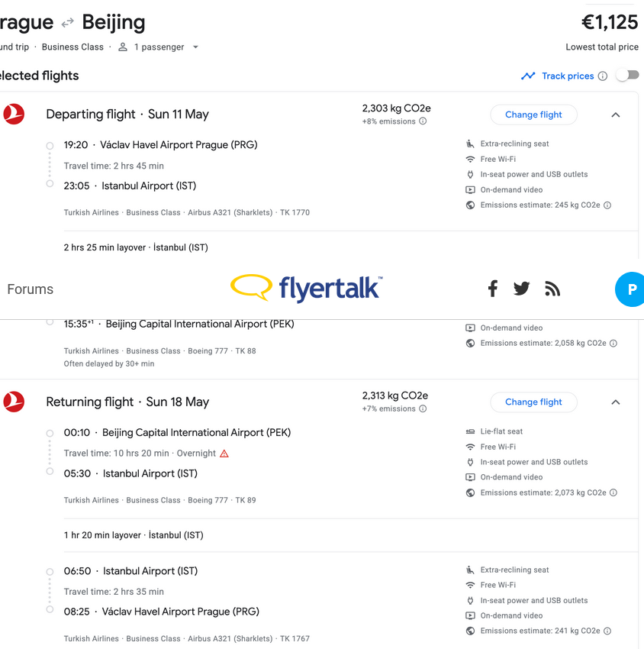The image size is (644, 649).
Task: Open the Forums menu item
Action: tap(31, 289)
